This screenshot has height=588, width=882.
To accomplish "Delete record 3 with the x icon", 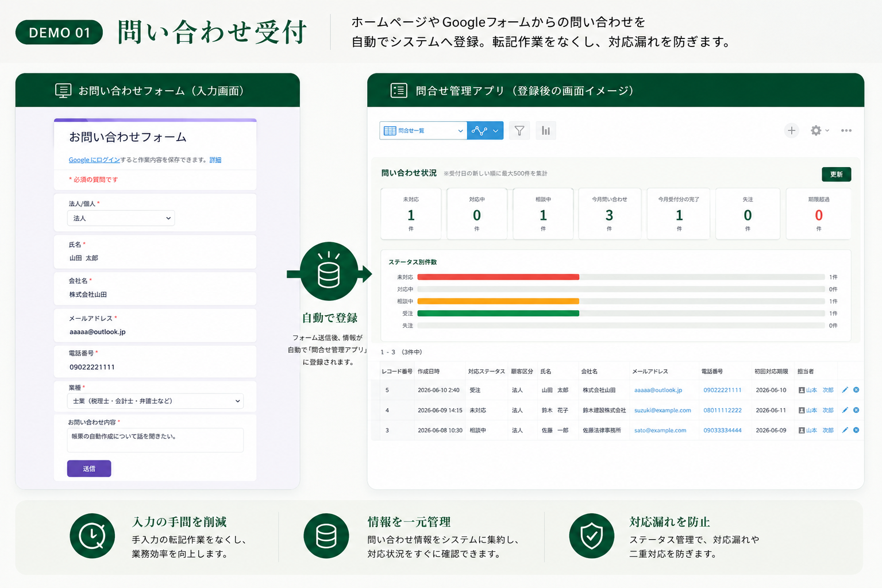I will pyautogui.click(x=856, y=430).
